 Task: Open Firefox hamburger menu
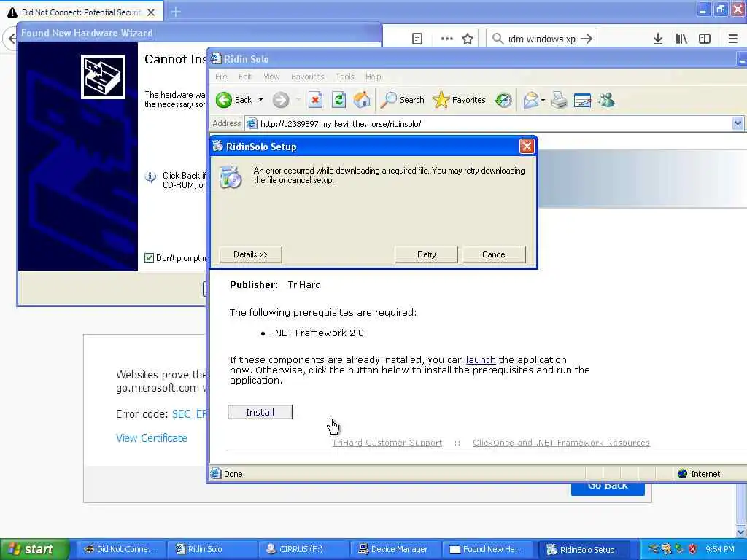click(x=732, y=39)
